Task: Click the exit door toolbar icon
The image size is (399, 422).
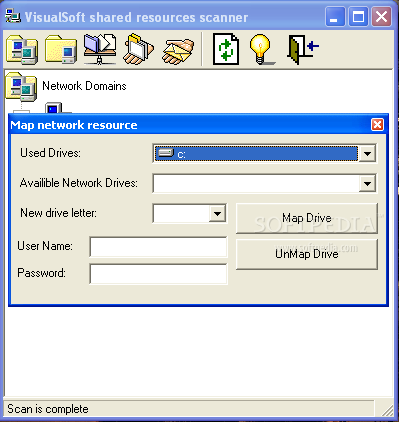Action: click(302, 50)
